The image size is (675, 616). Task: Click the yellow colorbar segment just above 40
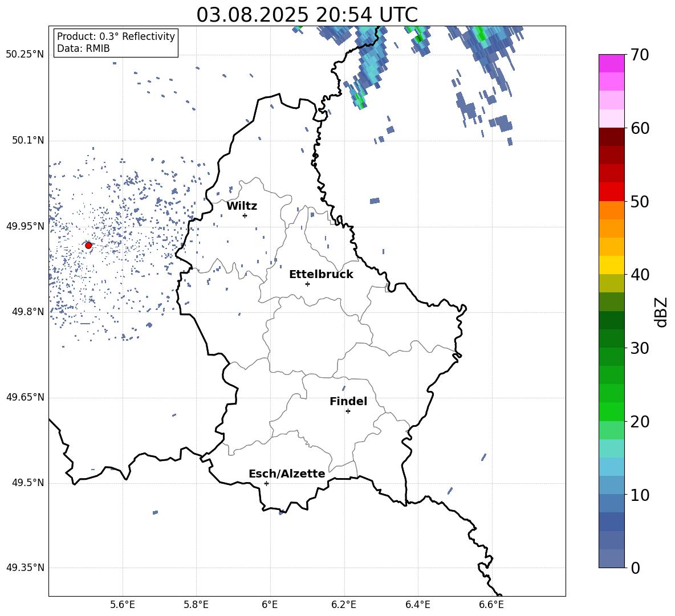pyautogui.click(x=611, y=265)
